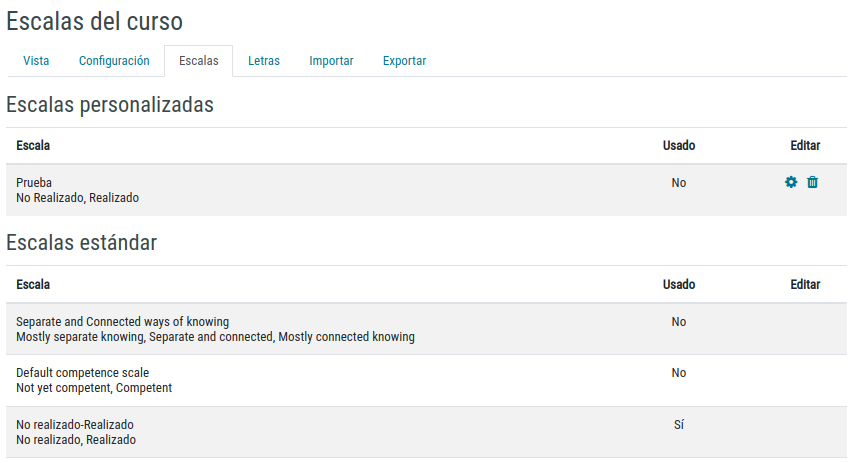Viewport: 856px width, 463px height.
Task: Click Escala column header in standard scales table
Action: (x=33, y=285)
